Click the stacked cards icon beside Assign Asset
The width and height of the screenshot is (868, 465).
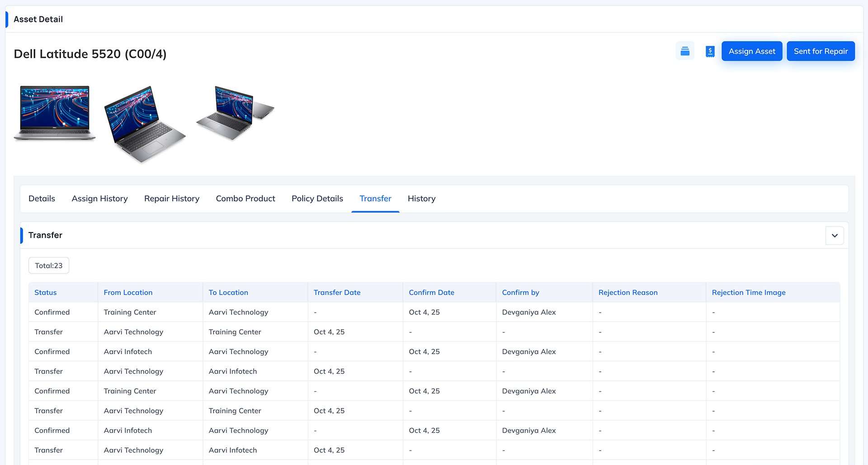(685, 51)
